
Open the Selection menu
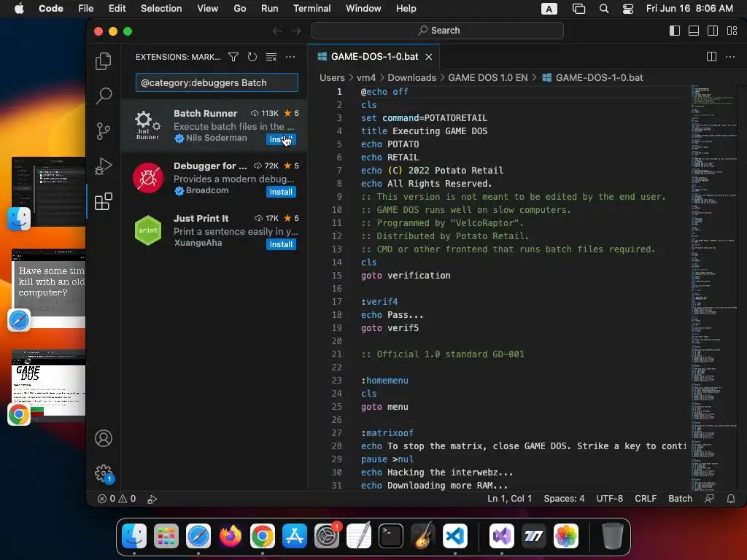(161, 9)
